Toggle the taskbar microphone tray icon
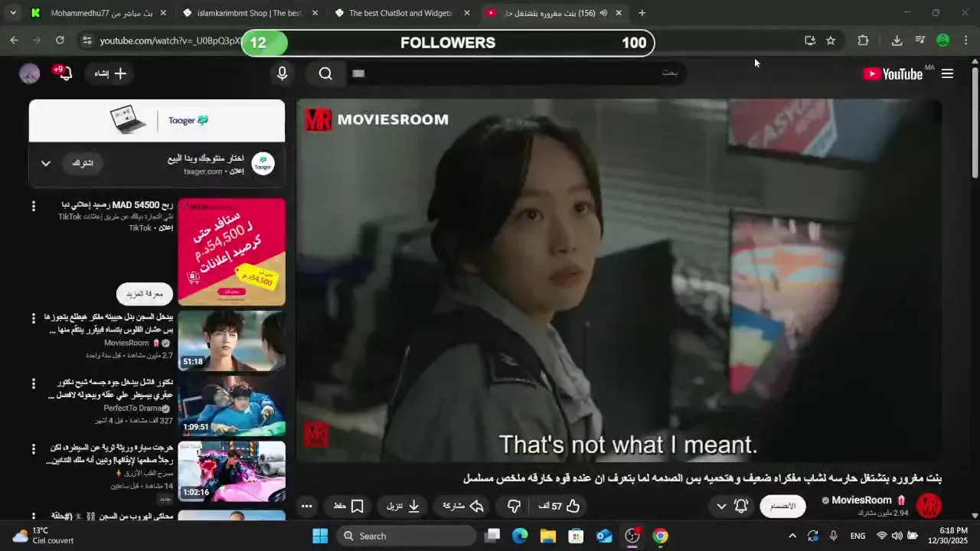The image size is (980, 551). [x=834, y=536]
